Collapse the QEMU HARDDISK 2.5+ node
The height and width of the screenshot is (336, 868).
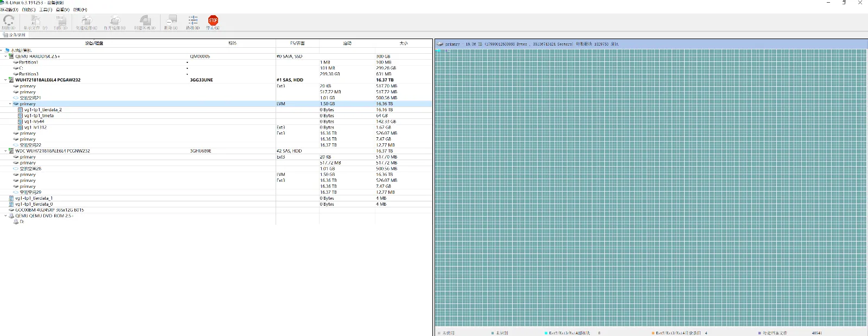pos(5,56)
